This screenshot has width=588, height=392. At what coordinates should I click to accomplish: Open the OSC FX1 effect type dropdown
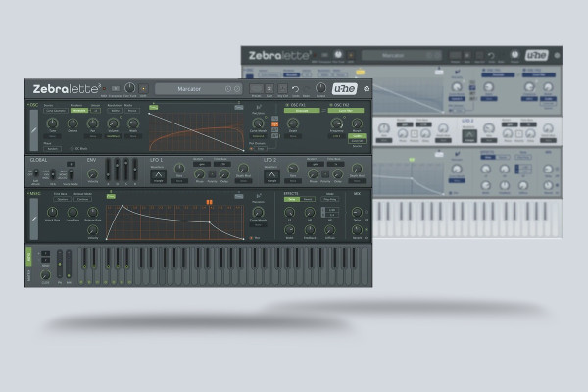coord(302,111)
